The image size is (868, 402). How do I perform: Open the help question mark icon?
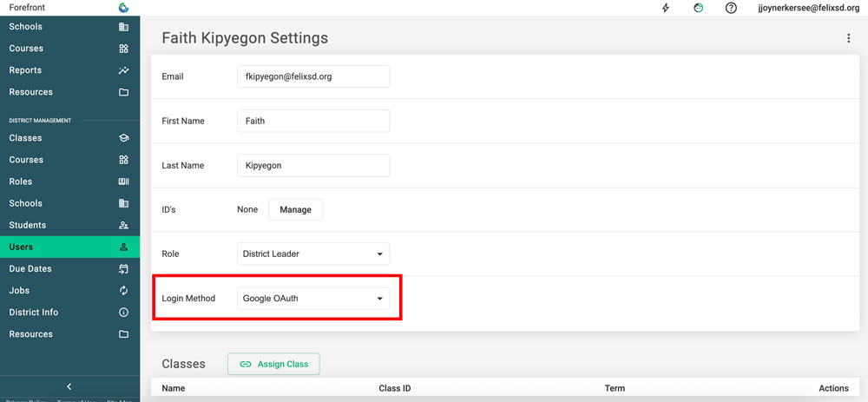(x=731, y=8)
